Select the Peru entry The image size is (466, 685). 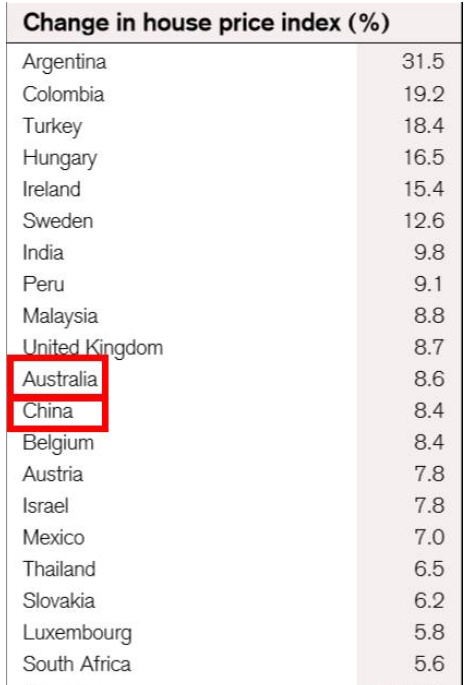coord(44,284)
